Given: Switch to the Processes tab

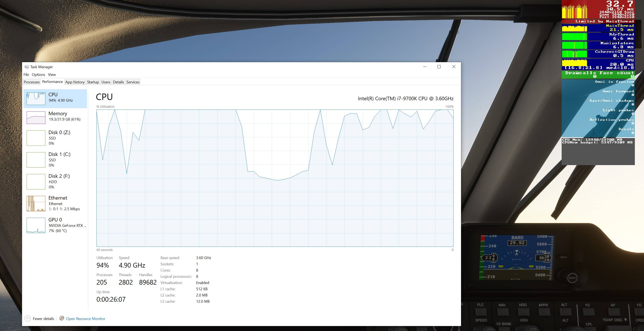Looking at the screenshot, I should (32, 82).
